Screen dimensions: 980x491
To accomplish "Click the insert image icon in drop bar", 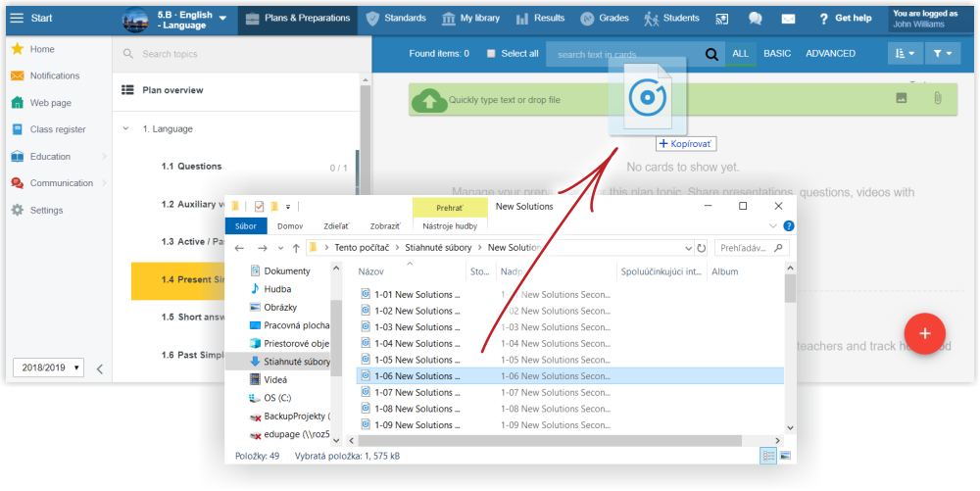I will click(x=902, y=97).
